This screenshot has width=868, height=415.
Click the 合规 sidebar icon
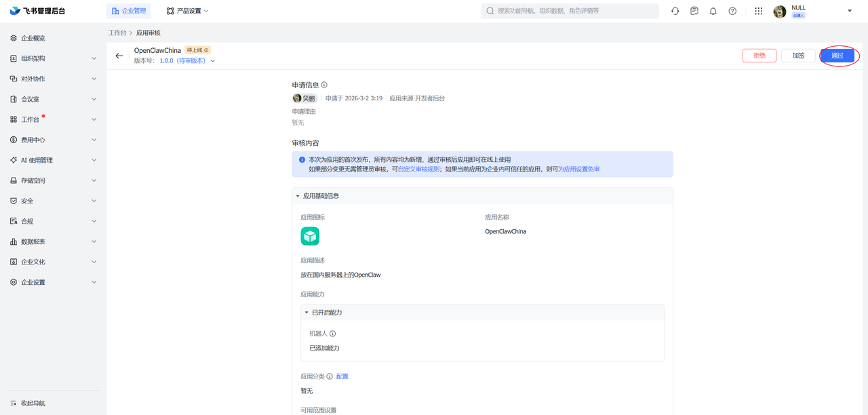pos(14,221)
